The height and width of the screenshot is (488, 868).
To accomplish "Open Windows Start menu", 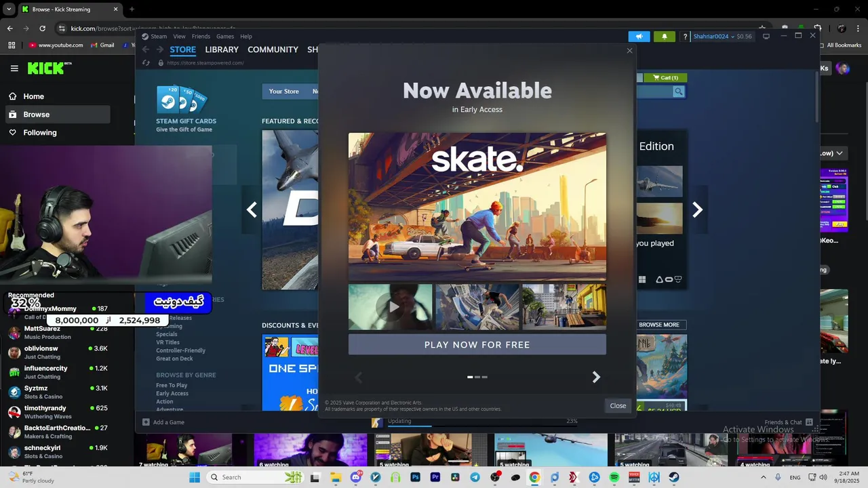I will point(195,477).
